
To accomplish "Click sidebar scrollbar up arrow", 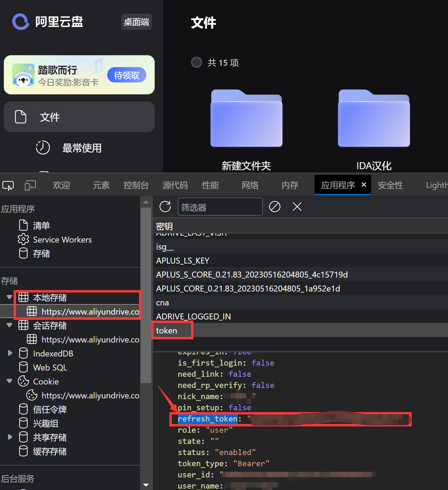I will (146, 202).
